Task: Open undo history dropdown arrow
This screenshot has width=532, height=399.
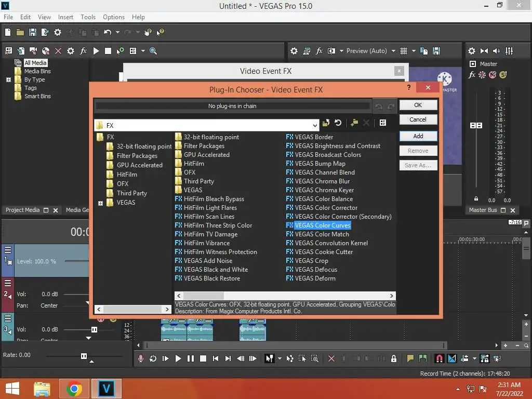Action: 117,32
